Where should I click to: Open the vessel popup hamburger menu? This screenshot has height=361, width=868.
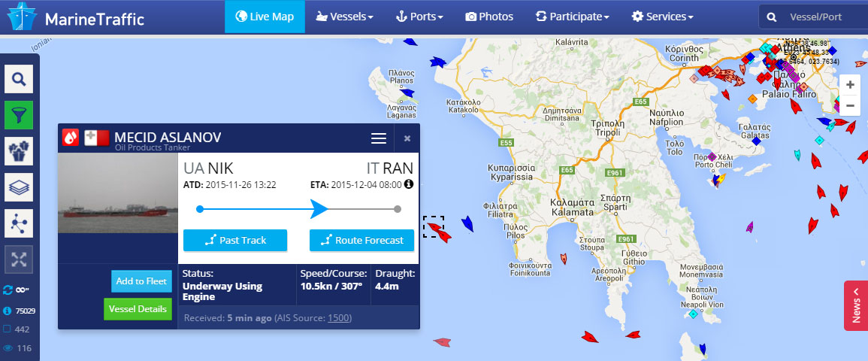[x=379, y=138]
